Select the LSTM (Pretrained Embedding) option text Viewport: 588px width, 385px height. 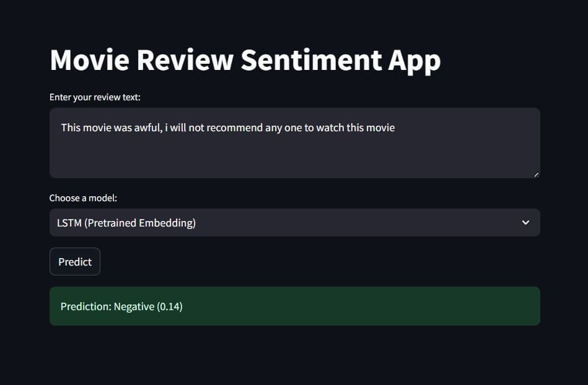click(x=127, y=222)
